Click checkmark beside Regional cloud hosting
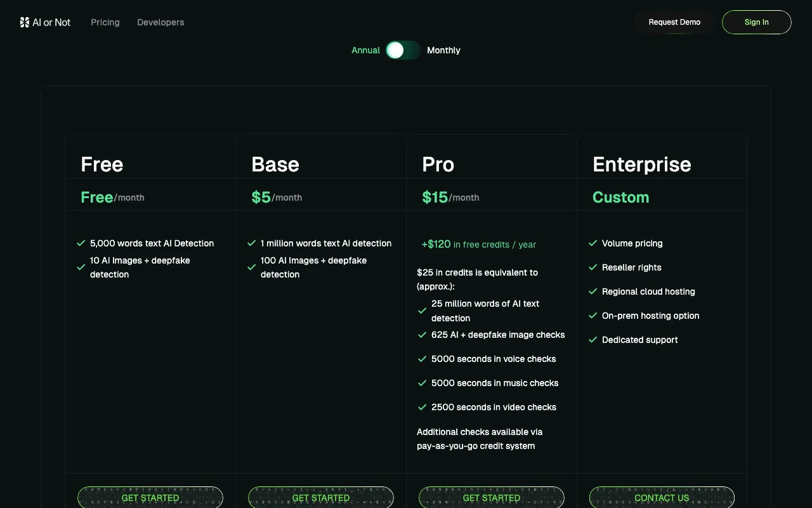The width and height of the screenshot is (812, 508). point(593,291)
